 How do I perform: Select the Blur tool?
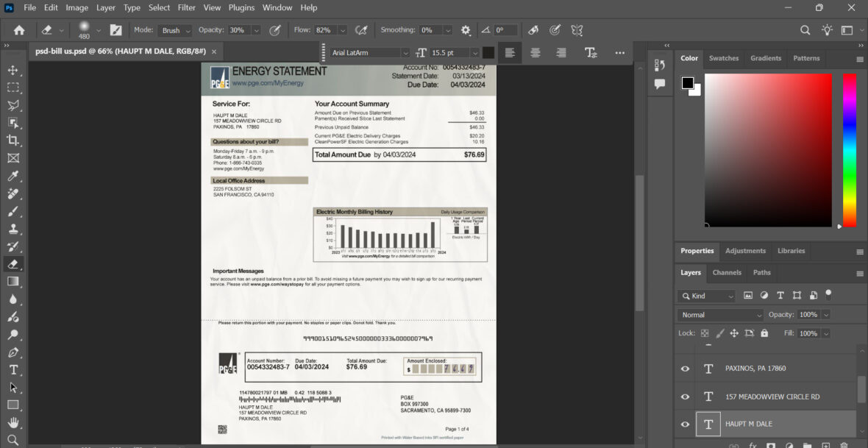click(13, 299)
